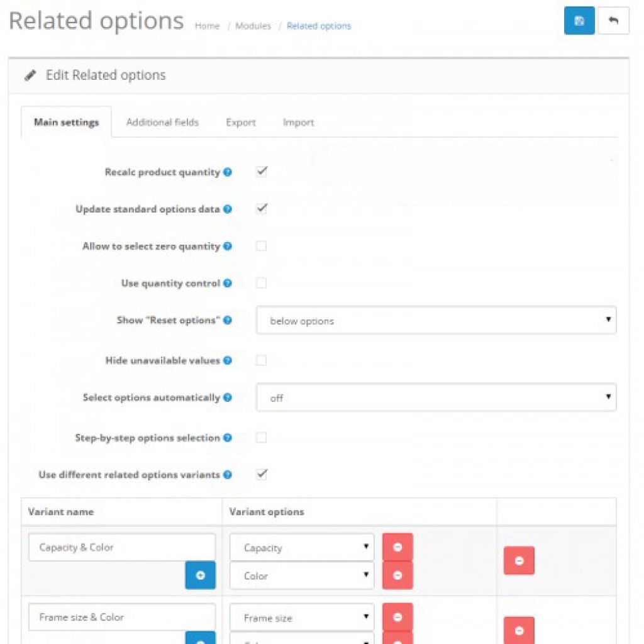
Task: Tick Step-by-step options selection checkbox
Action: (x=262, y=438)
